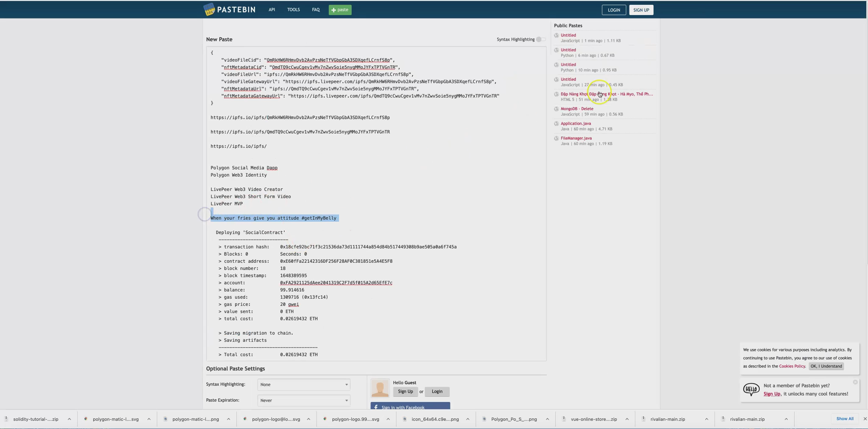Open the Paste Expiration Never dropdown
The width and height of the screenshot is (868, 429).
coord(304,400)
